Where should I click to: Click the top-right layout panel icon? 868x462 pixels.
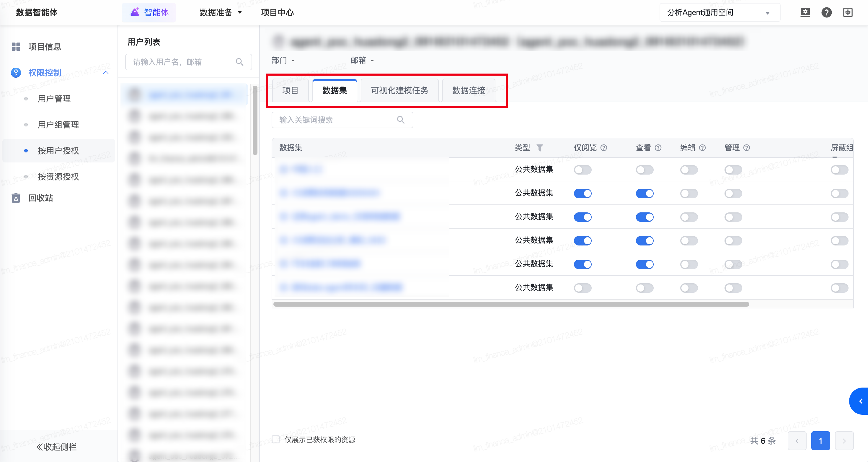847,12
